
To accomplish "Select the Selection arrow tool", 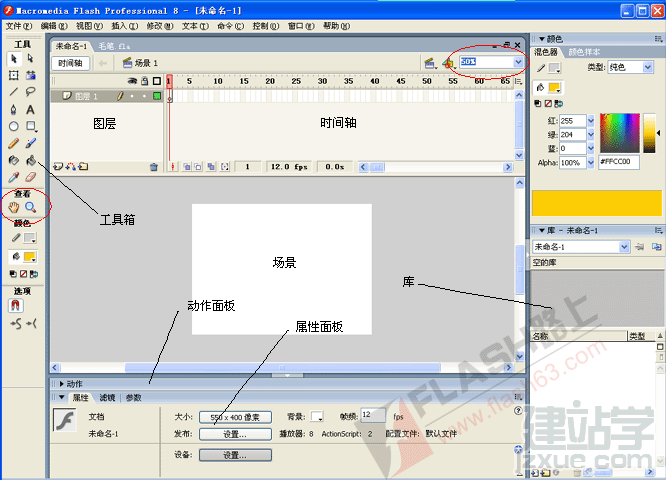I will click(14, 58).
